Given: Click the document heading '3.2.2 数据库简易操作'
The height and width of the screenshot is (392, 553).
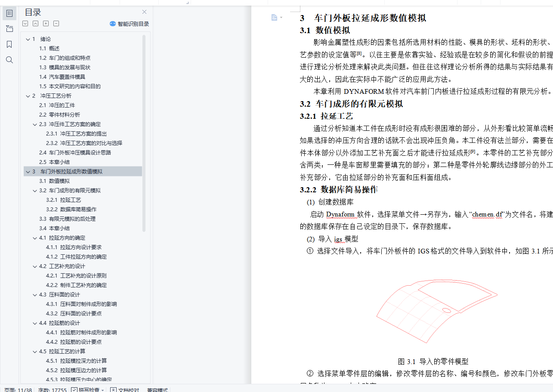Looking at the screenshot, I should pyautogui.click(x=339, y=190).
